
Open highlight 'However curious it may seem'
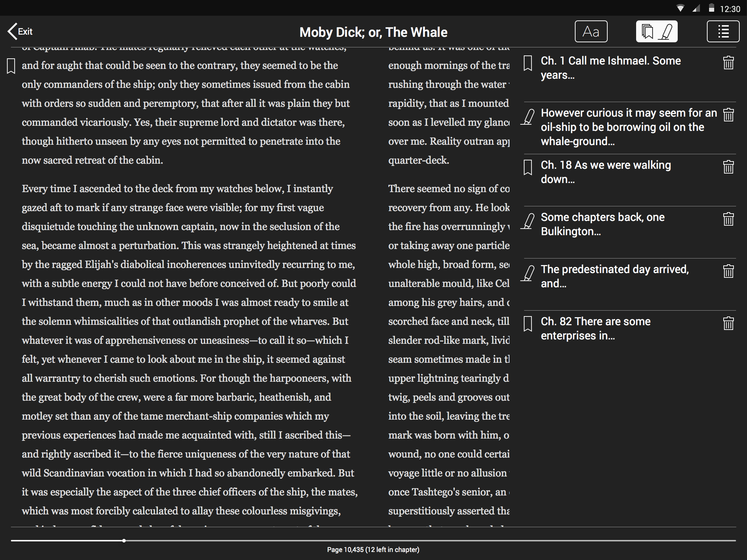[x=628, y=127]
